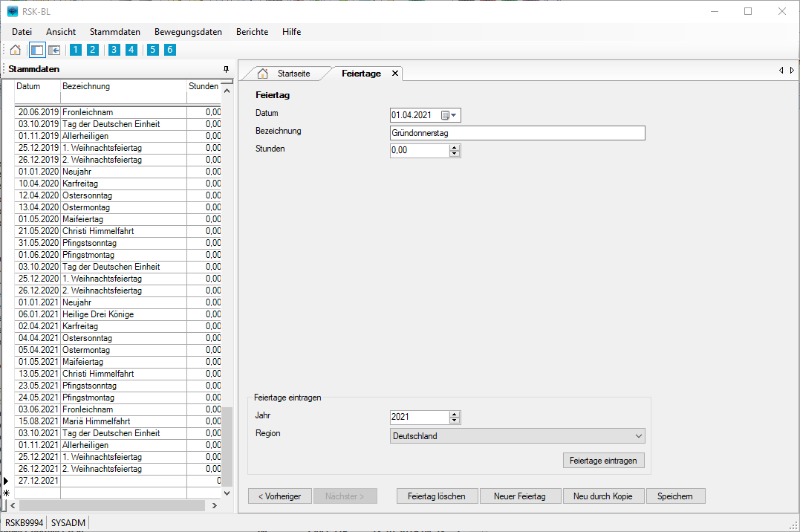Image resolution: width=800 pixels, height=532 pixels.
Task: Click the house icon on Startseite tab
Action: (263, 74)
